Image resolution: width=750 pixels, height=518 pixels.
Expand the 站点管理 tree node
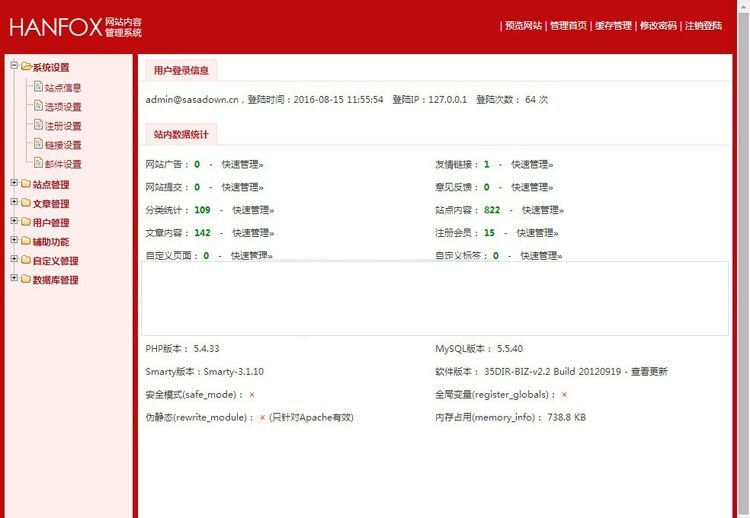tap(14, 183)
